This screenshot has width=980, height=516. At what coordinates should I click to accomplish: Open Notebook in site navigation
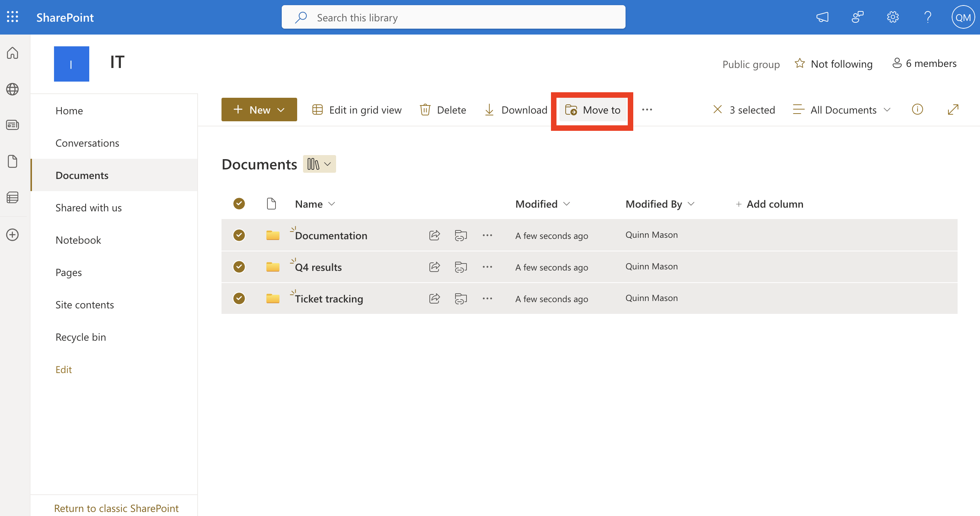(x=78, y=240)
